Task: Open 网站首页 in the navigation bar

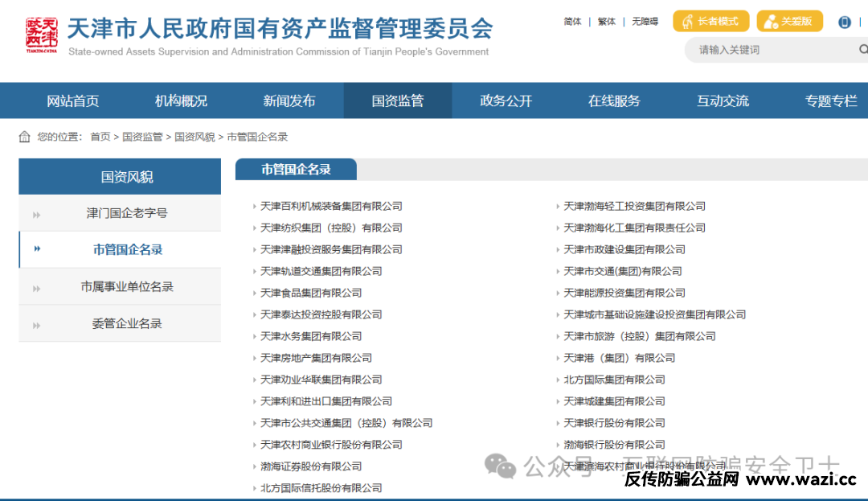Action: pyautogui.click(x=72, y=101)
